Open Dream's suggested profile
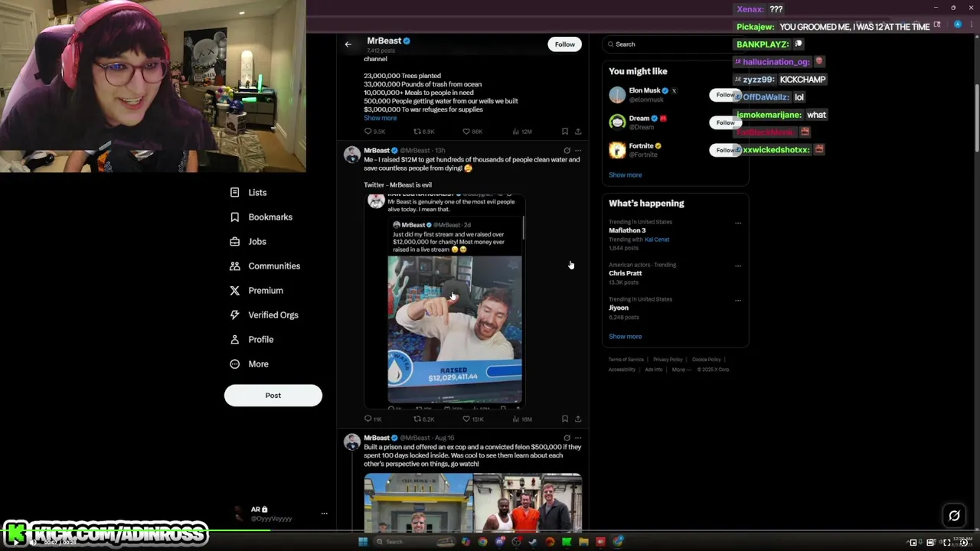 pos(639,119)
